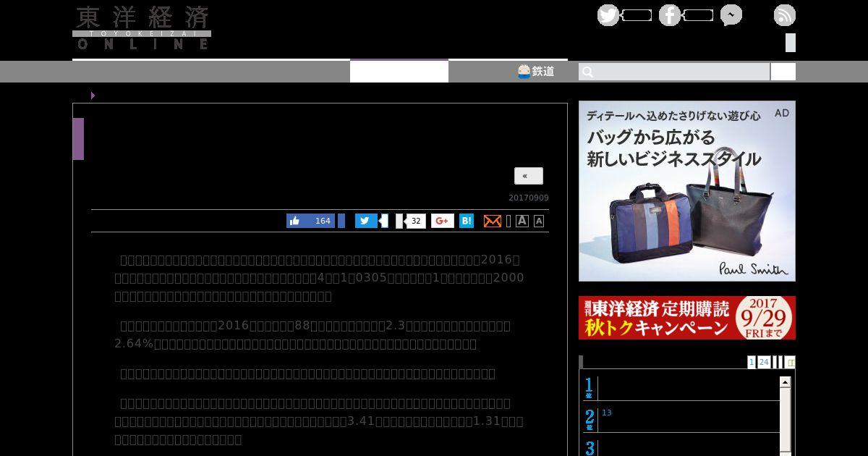868x456 pixels.
Task: Select the highlighted white navigation tab
Action: pyautogui.click(x=399, y=71)
